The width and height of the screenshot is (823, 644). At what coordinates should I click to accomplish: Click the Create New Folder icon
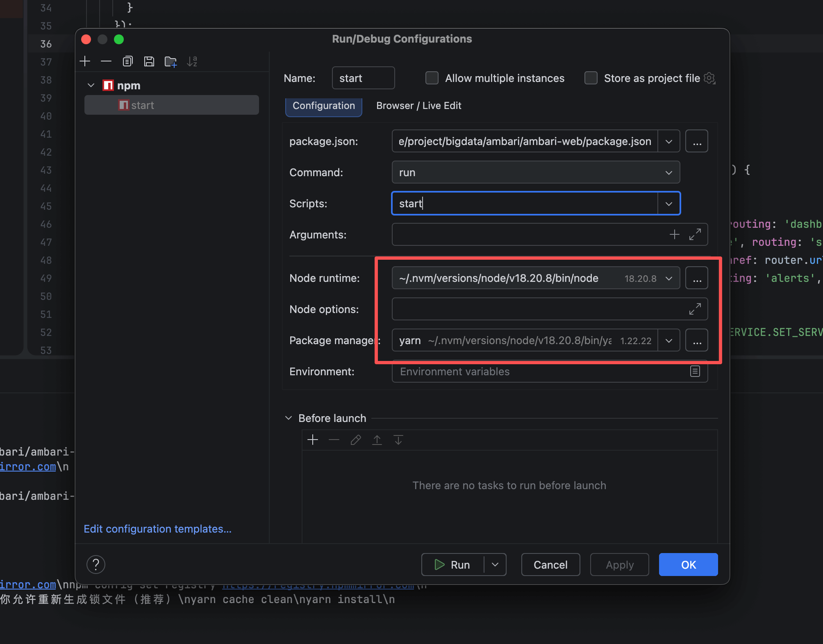[171, 61]
